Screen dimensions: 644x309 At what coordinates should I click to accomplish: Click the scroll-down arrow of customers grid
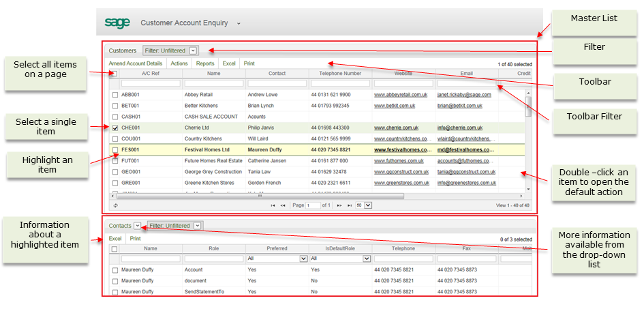pos(529,188)
